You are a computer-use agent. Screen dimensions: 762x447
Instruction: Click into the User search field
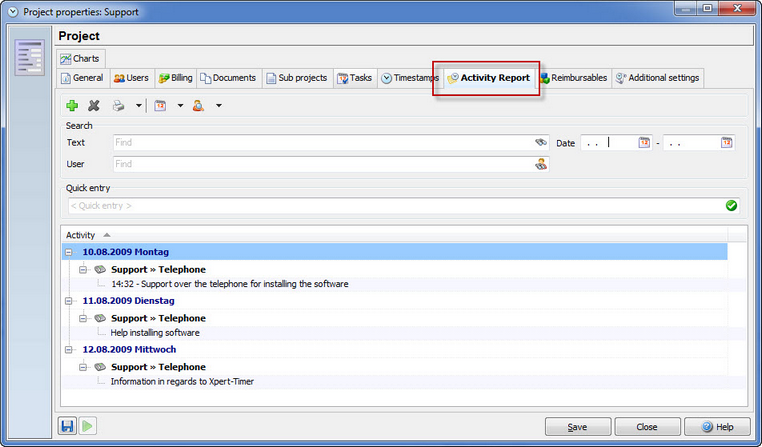click(331, 164)
